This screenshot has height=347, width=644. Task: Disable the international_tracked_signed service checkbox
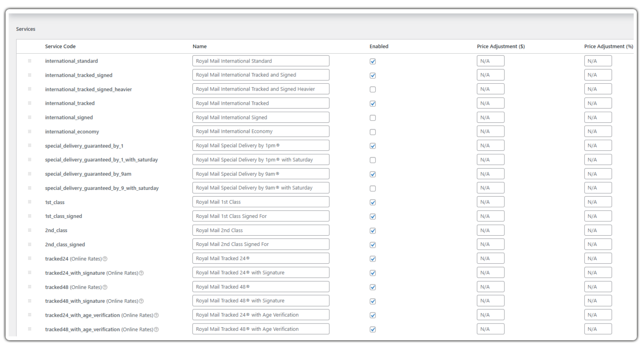tap(373, 75)
